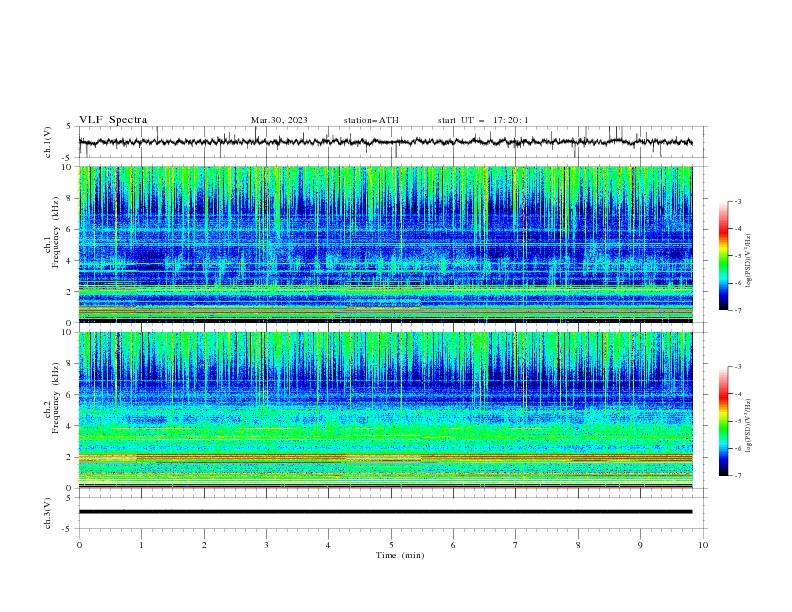792x612 pixels.
Task: Click time axis tick label '4'
Action: [328, 545]
